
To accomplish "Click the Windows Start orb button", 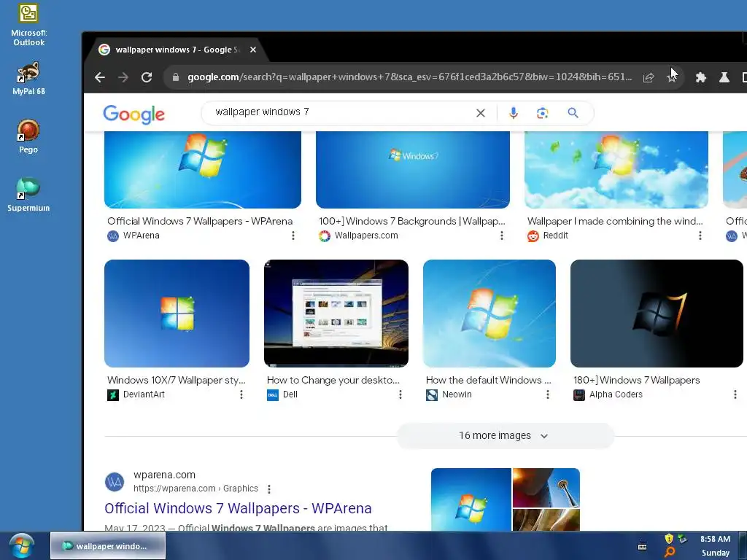I will (x=22, y=545).
